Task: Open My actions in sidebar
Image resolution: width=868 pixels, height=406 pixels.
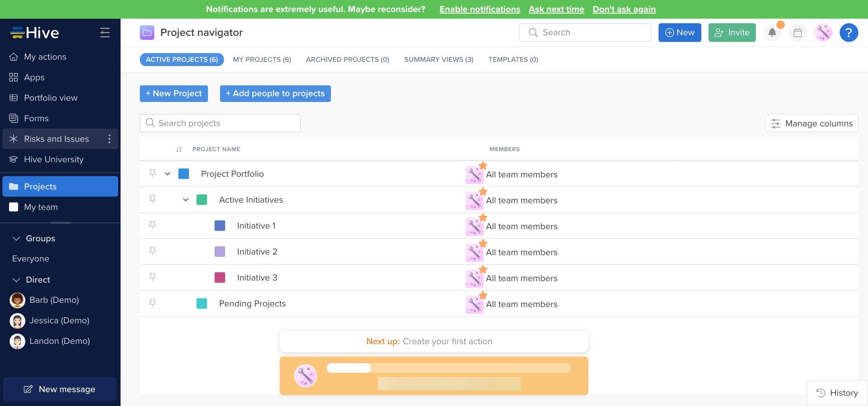Action: [x=60, y=57]
